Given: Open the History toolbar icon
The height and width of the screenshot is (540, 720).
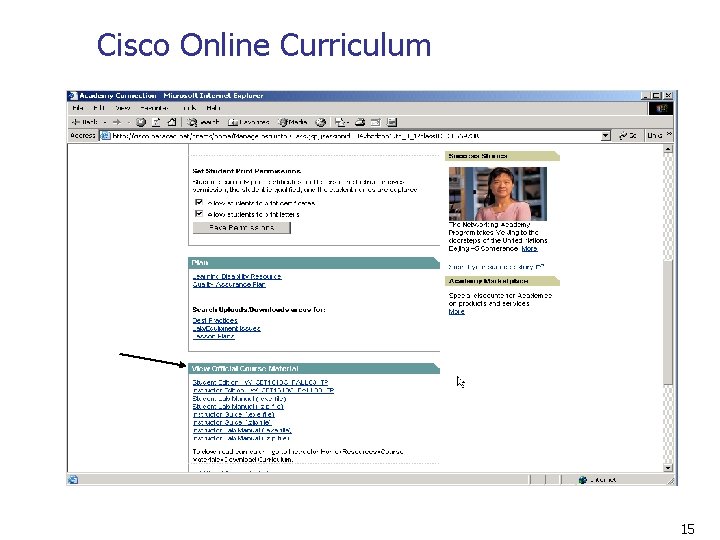Looking at the screenshot, I should tap(321, 122).
